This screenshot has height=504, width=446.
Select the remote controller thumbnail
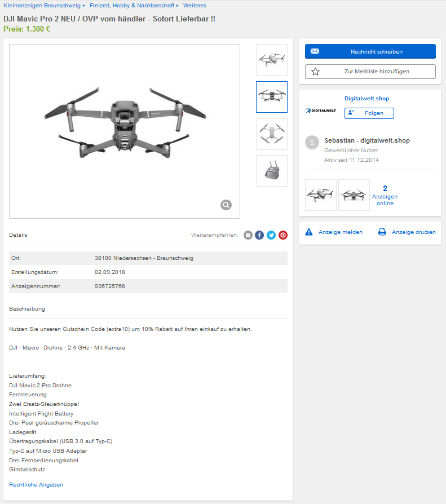pyautogui.click(x=272, y=171)
